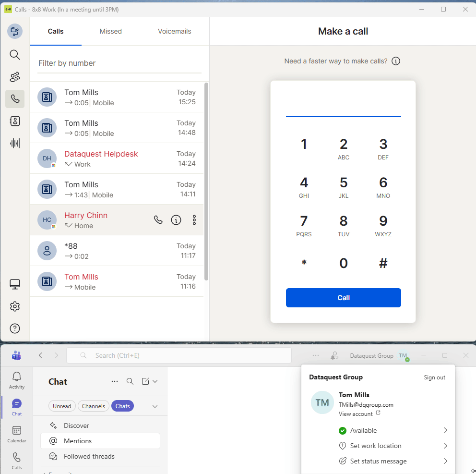
Task: Dial digit 7 PQRS on keypad
Action: (304, 225)
